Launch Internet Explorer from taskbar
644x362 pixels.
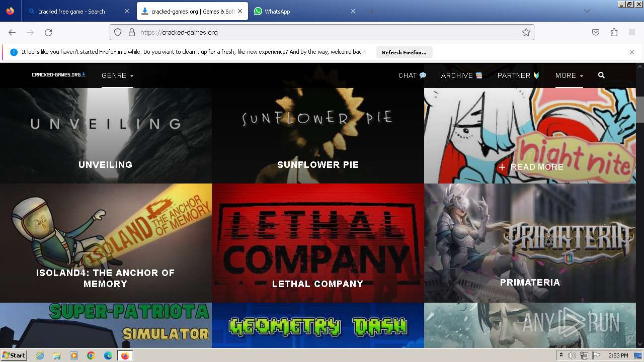pyautogui.click(x=40, y=355)
